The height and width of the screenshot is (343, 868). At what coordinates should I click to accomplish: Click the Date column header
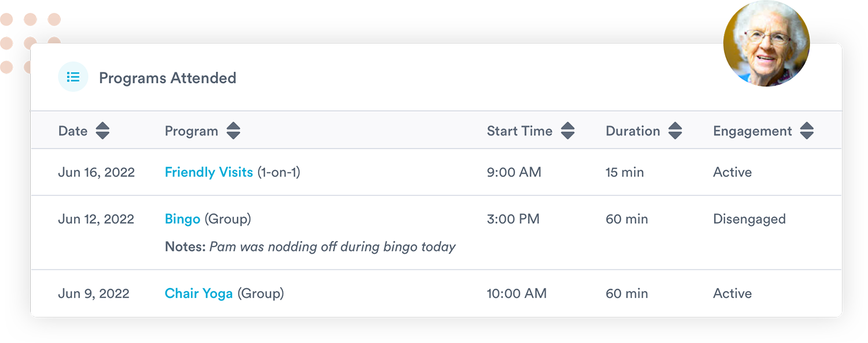73,131
